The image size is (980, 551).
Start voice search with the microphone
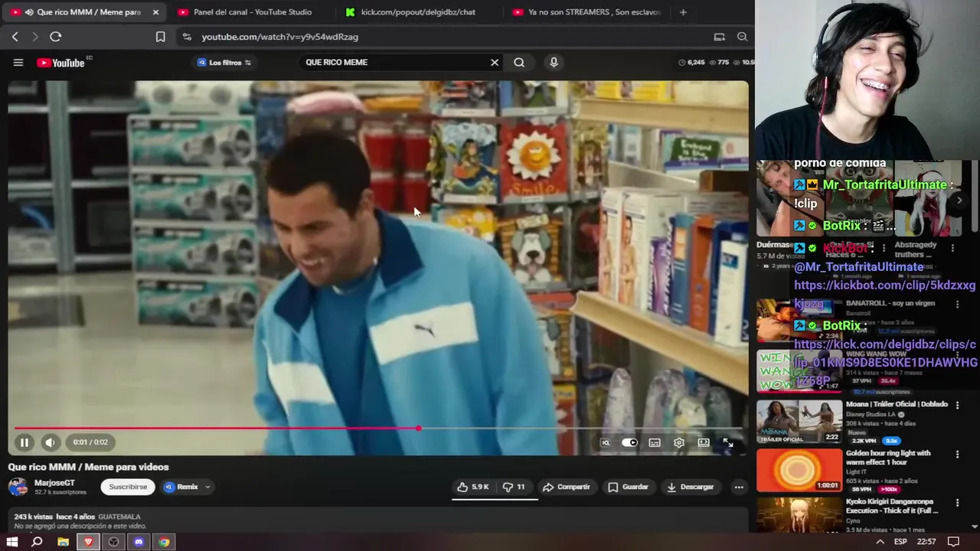554,63
